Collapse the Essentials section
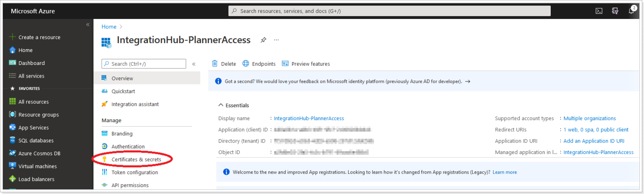 [x=221, y=105]
